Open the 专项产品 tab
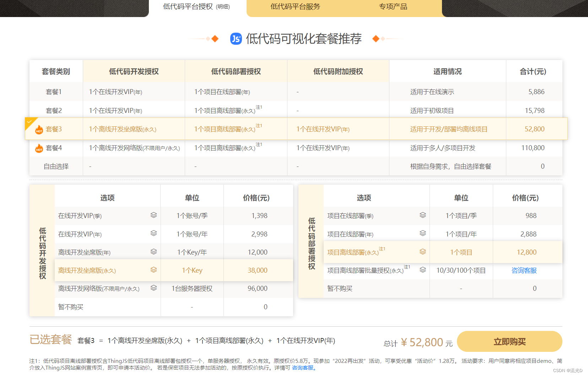Screen dimensions: 588x376 [393, 7]
